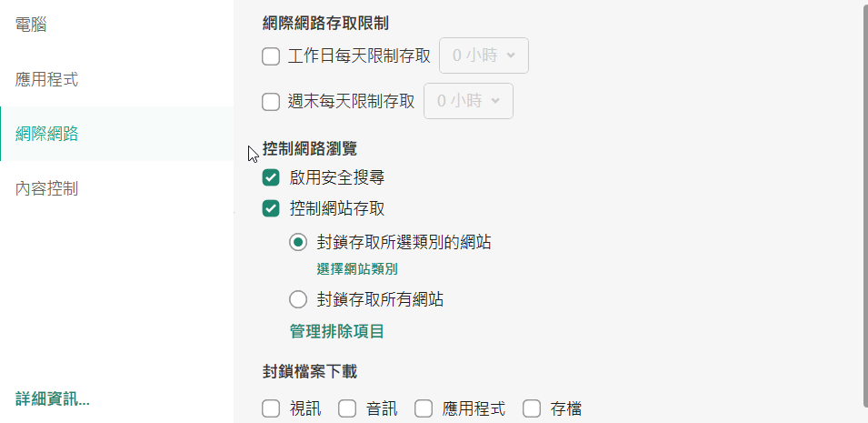Tick 存檔 file download checkbox
The height and width of the screenshot is (423, 868).
[532, 409]
